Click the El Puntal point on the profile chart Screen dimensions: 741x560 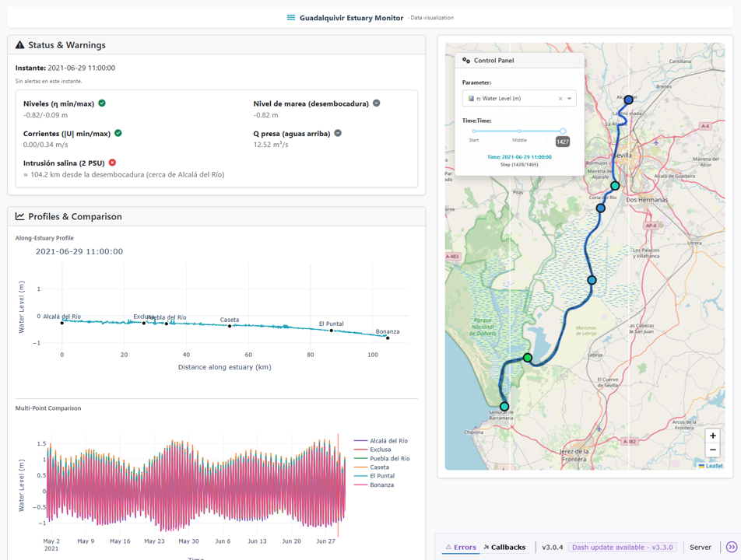(332, 331)
